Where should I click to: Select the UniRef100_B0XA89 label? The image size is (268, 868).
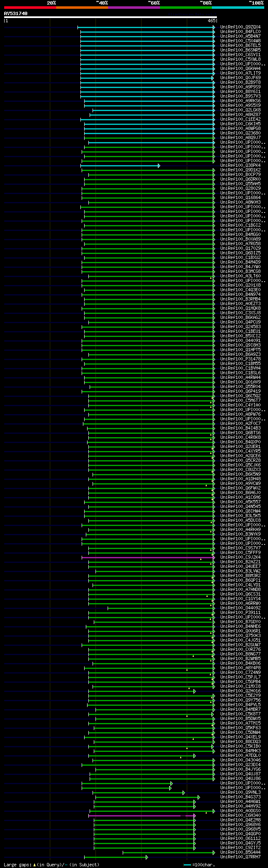point(240,239)
